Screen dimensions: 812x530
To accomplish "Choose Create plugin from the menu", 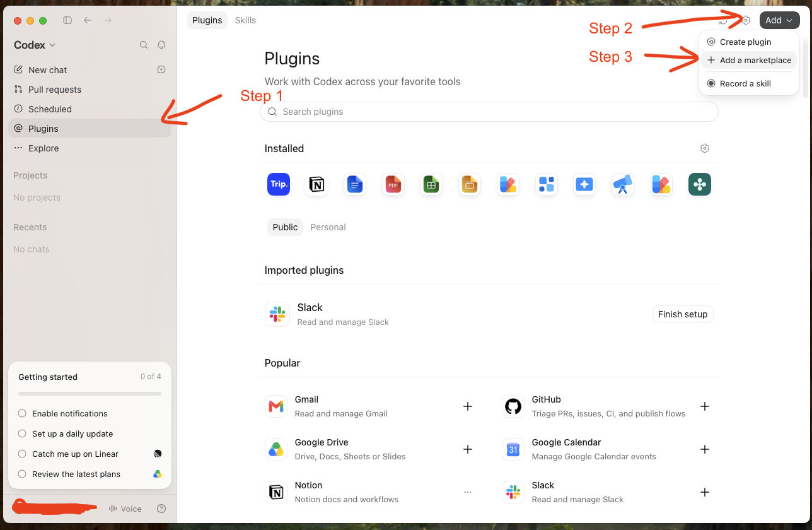I will coord(748,42).
